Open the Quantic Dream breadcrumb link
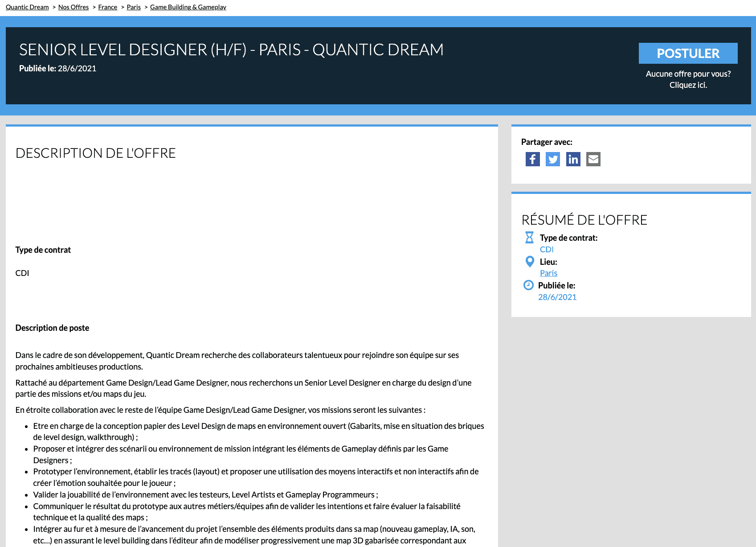756x547 pixels. click(27, 7)
